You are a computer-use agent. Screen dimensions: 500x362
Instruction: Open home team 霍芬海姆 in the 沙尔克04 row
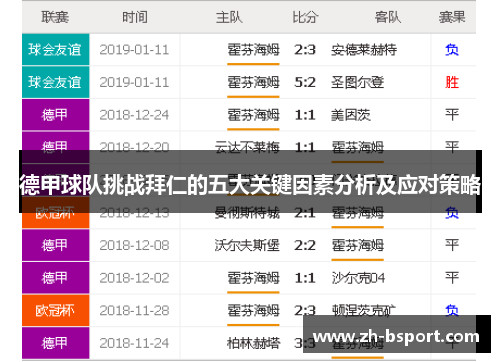pyautogui.click(x=253, y=278)
